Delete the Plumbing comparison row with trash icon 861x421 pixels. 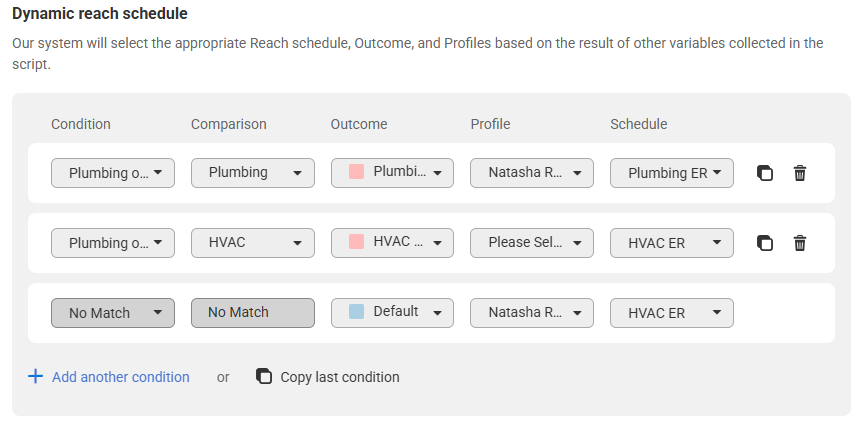click(x=800, y=173)
